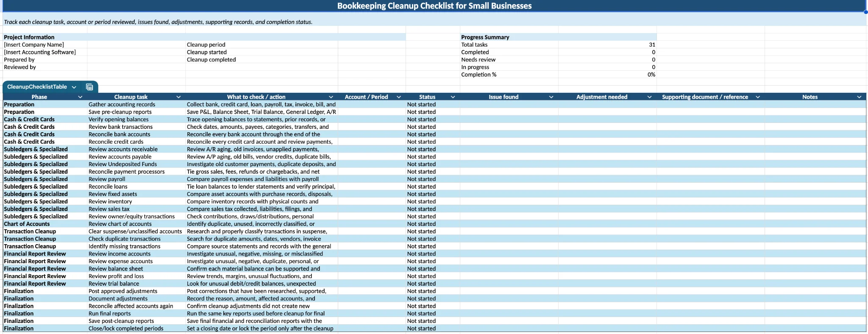This screenshot has height=334, width=868.
Task: Click the Close/lock completed periods task cell
Action: pos(136,328)
